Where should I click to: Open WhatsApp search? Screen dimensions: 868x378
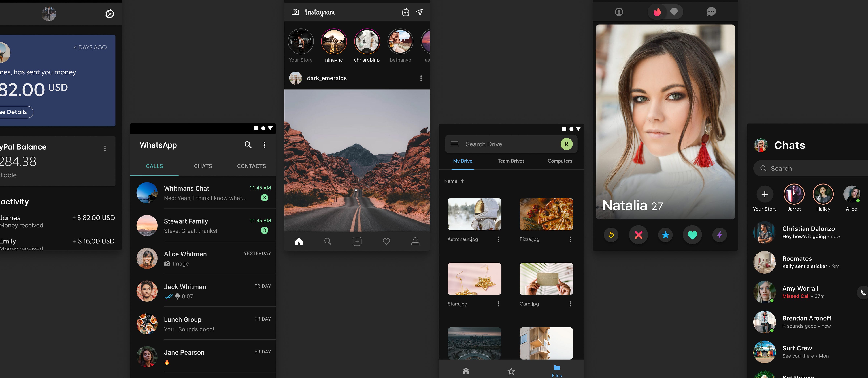pos(248,145)
